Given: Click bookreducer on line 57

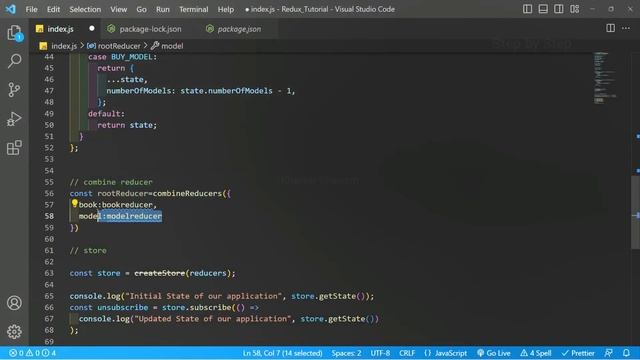Looking at the screenshot, I should (x=127, y=205).
